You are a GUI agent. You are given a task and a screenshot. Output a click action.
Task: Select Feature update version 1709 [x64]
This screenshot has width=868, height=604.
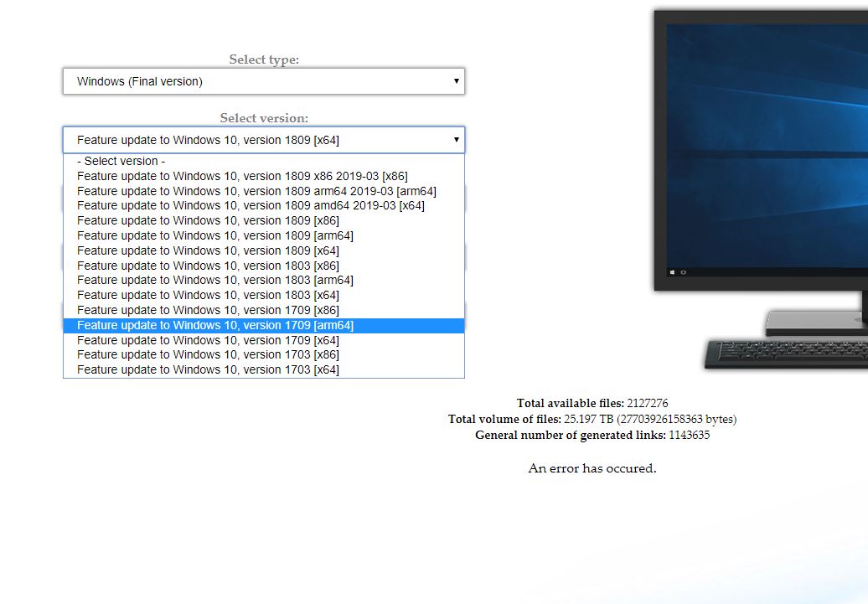[x=263, y=340]
